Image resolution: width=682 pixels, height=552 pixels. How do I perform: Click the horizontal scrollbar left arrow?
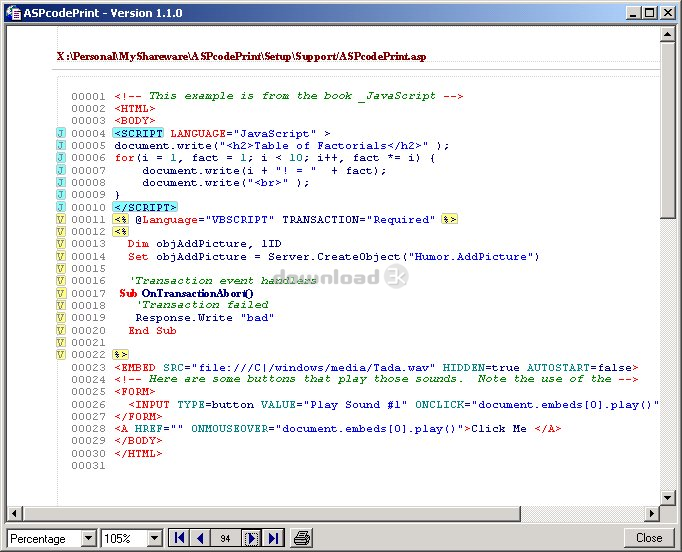point(14,513)
